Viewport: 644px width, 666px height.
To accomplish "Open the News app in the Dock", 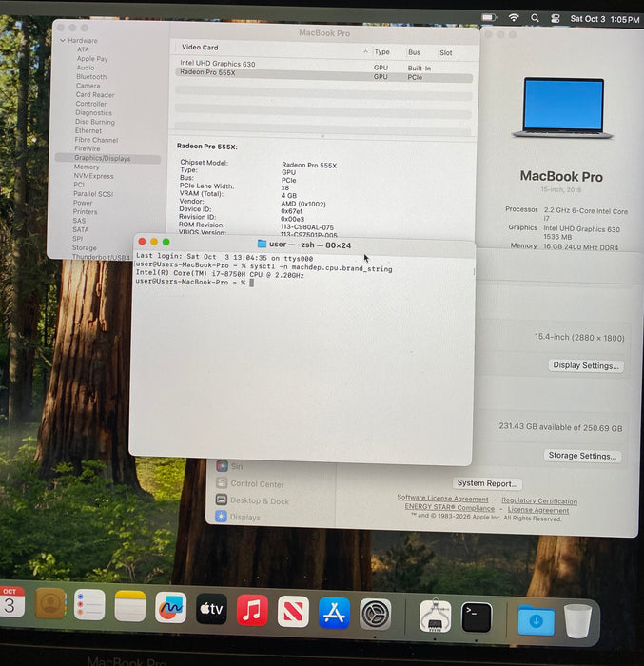I will (x=293, y=612).
